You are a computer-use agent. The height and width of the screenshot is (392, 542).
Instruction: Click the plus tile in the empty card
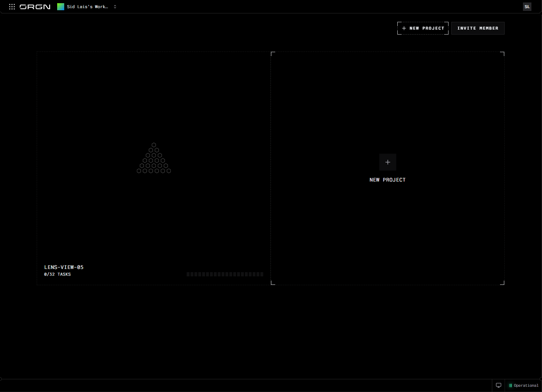(387, 162)
